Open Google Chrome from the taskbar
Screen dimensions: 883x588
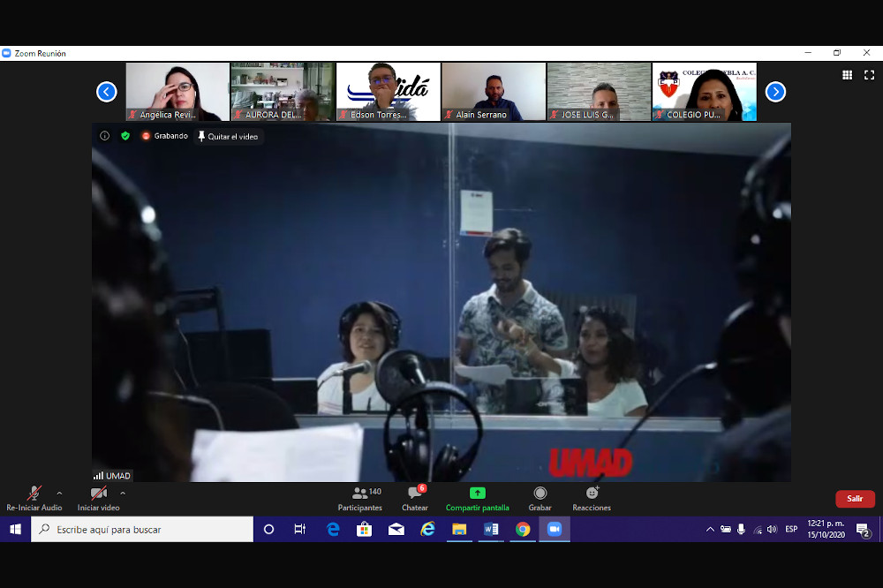[x=523, y=530]
